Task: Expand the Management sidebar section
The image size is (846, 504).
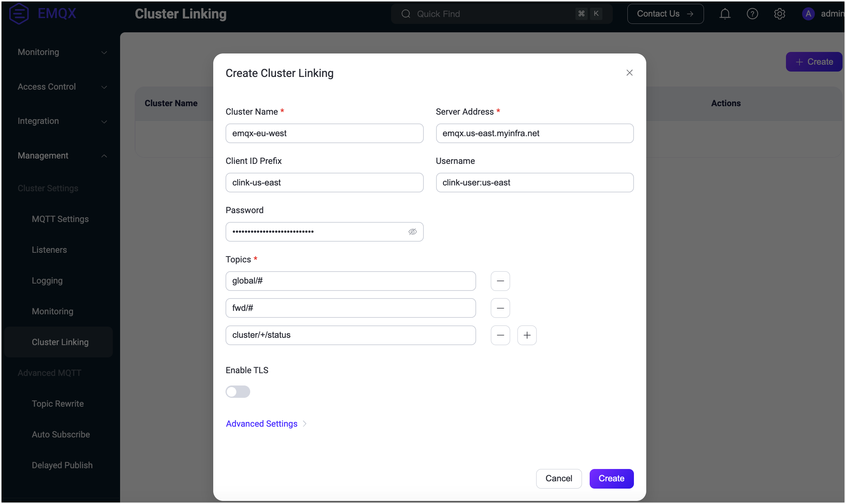Action: tap(60, 155)
